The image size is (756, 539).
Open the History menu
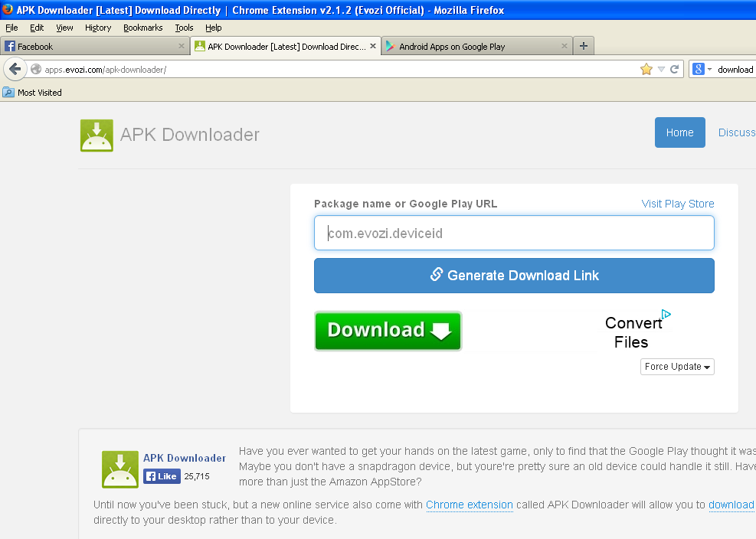[x=98, y=28]
